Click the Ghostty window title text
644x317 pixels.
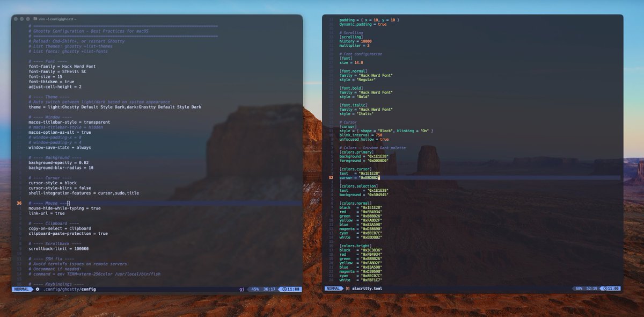click(57, 19)
